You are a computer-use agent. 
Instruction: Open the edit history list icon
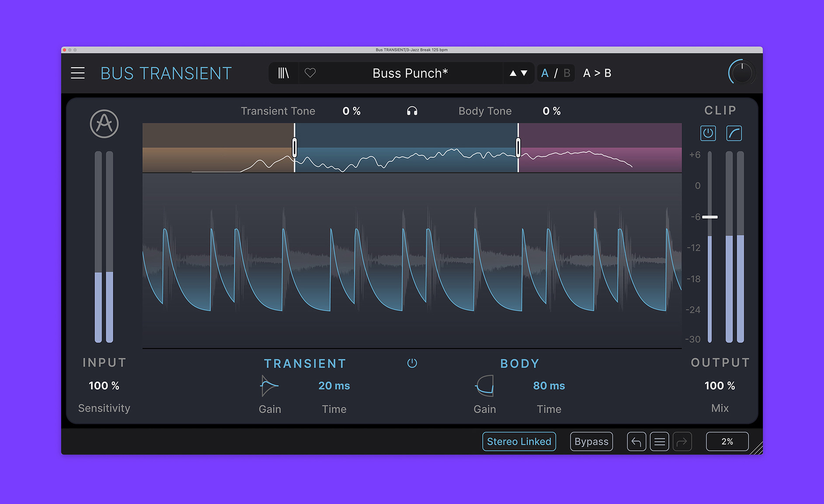(659, 442)
